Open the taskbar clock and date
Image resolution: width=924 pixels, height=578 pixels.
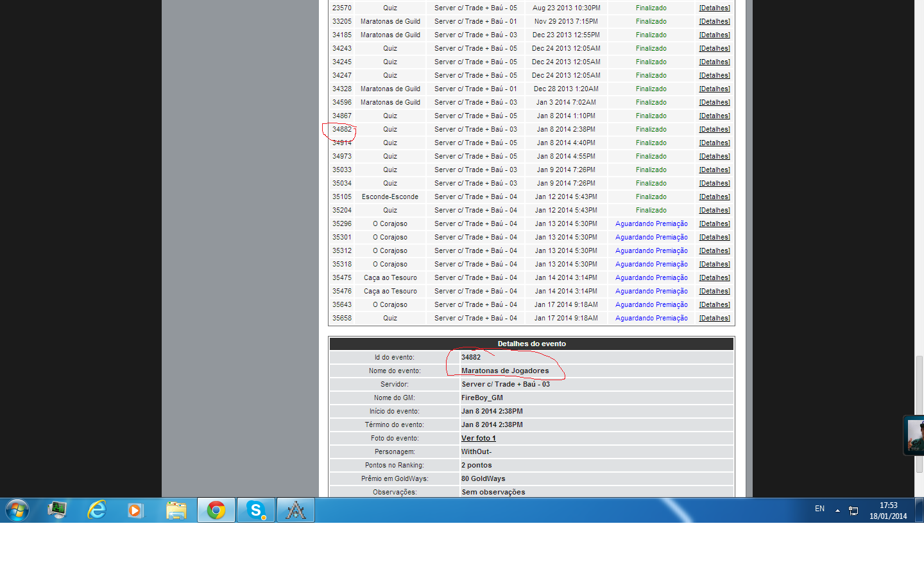(x=888, y=511)
